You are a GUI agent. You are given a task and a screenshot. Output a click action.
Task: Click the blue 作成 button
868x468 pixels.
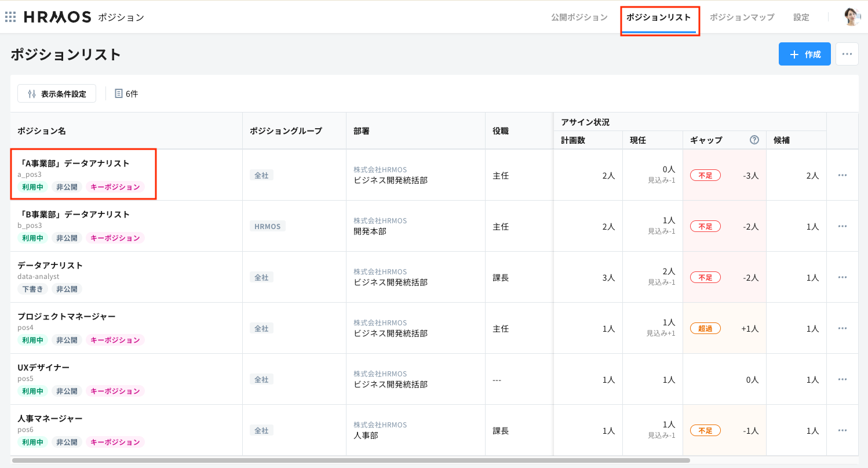point(804,53)
